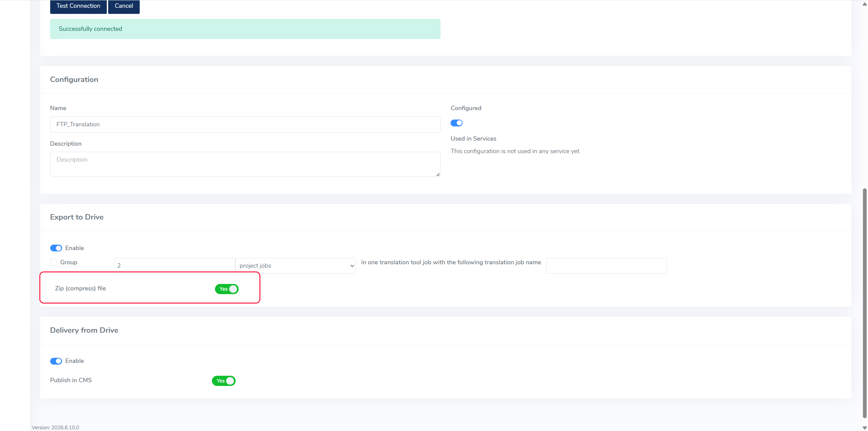Viewport: 868px width, 431px height.
Task: Focus the Description text area
Action: 245,164
